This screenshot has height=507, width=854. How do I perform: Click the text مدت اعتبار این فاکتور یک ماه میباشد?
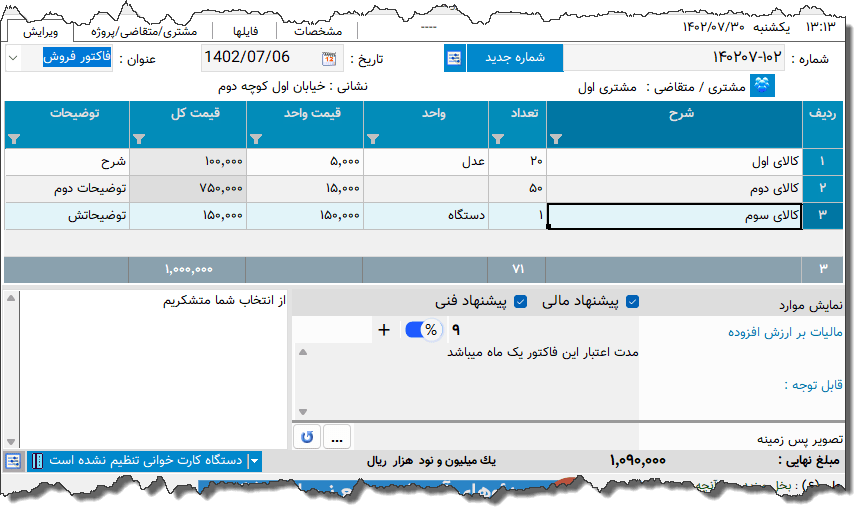point(542,352)
